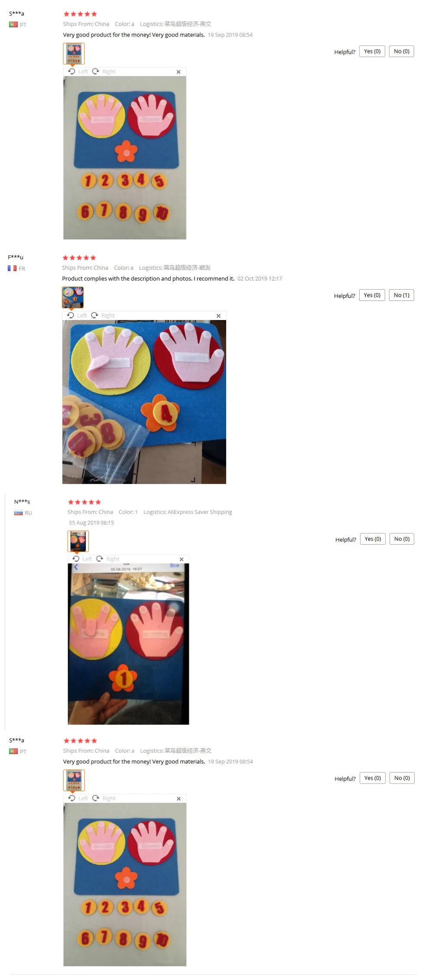The image size is (428, 980).
Task: Rotate S***a's first review photo left
Action: tap(78, 72)
